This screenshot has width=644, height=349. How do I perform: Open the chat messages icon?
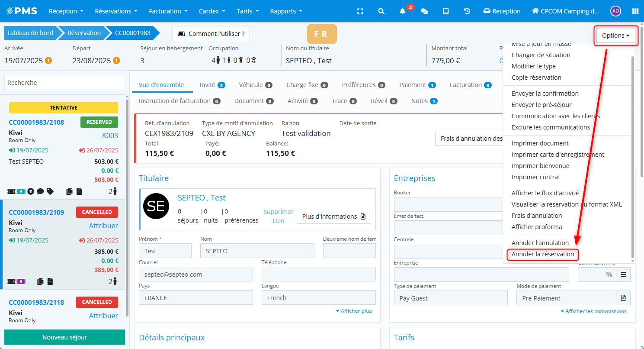point(424,11)
